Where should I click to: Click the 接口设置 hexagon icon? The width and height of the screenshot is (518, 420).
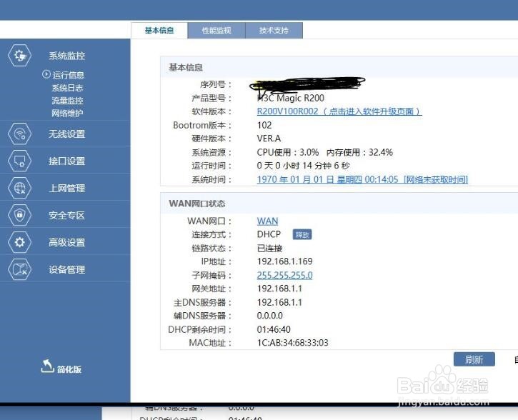19,161
